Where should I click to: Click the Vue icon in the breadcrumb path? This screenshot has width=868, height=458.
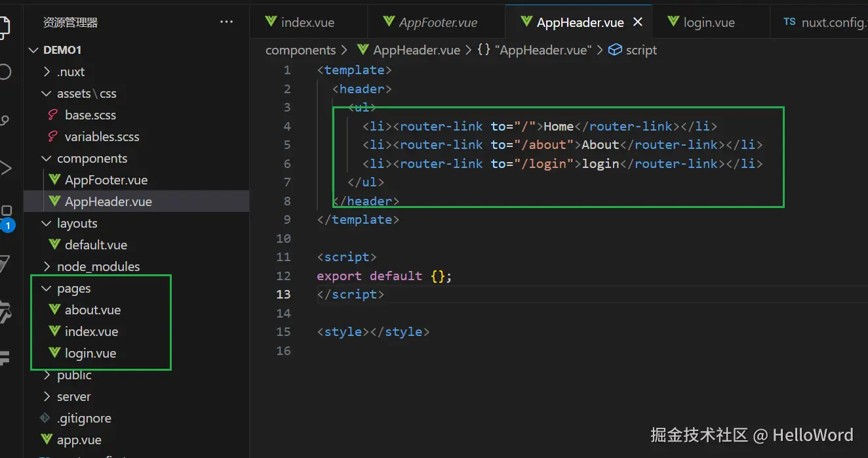tap(363, 50)
